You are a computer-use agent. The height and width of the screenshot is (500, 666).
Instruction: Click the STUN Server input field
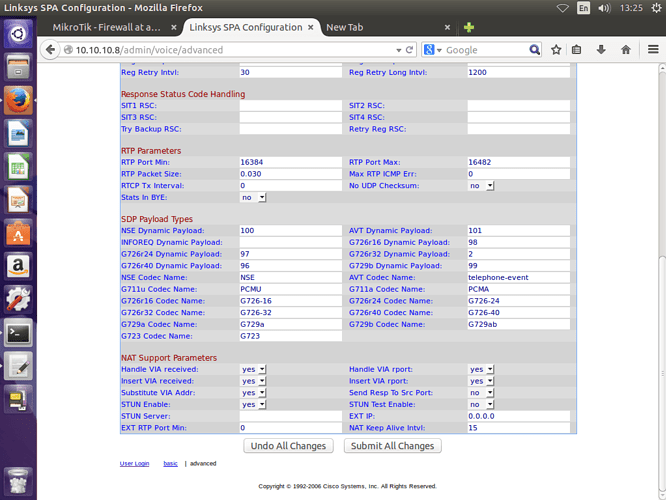pos(291,416)
